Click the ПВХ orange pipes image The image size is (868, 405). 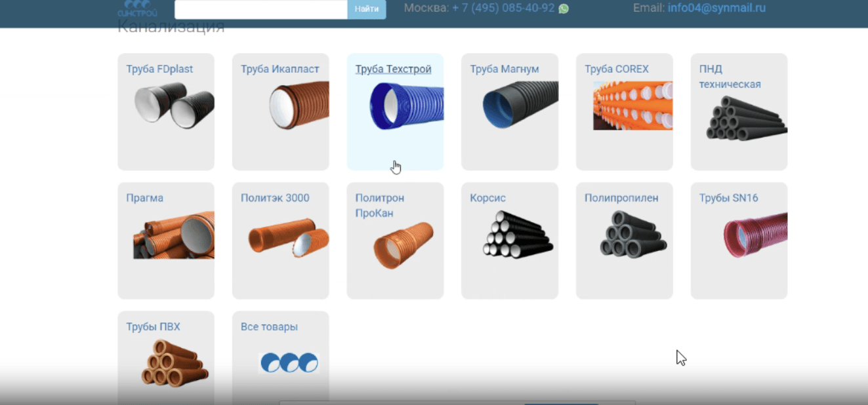pos(175,362)
